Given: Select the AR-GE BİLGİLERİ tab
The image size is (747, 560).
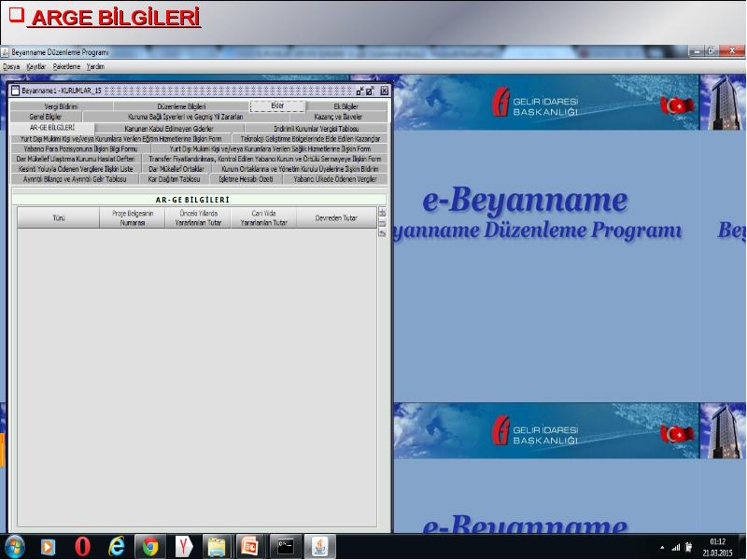Looking at the screenshot, I should point(52,128).
